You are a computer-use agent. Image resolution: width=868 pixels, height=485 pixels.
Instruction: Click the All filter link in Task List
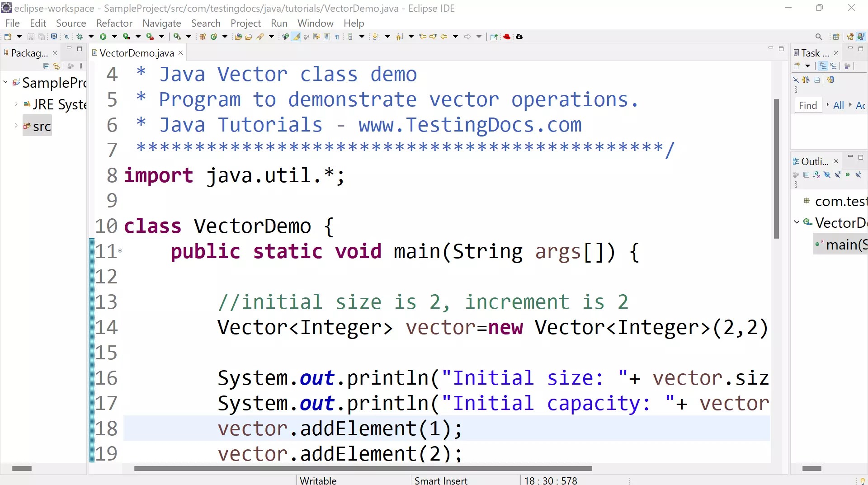[x=839, y=105]
